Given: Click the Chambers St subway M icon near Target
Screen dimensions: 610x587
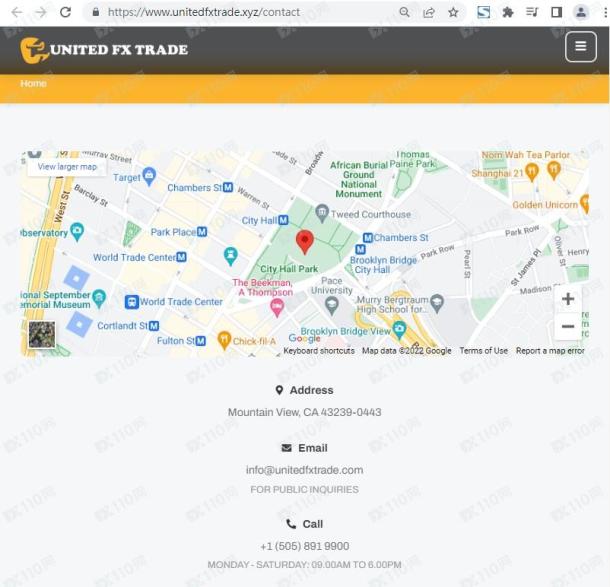Looking at the screenshot, I should tap(228, 187).
